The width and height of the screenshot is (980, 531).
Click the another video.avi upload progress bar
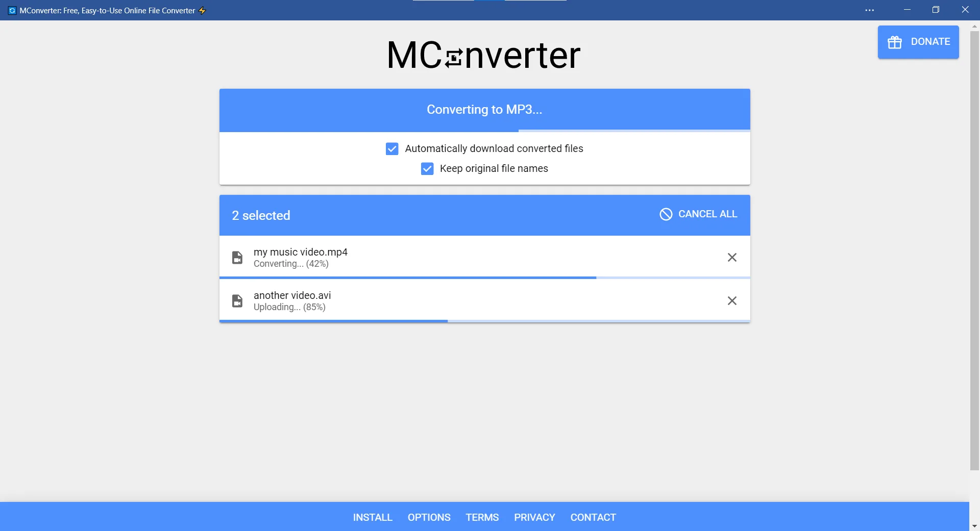484,321
